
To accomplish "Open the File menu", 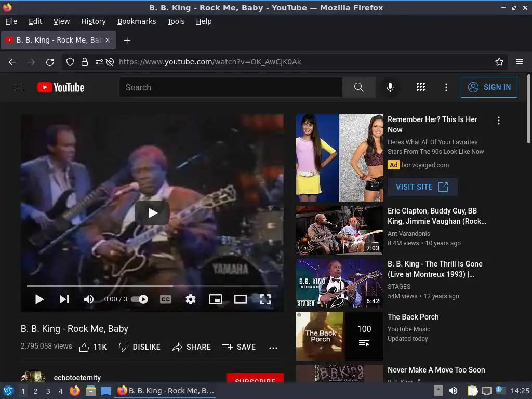I will click(11, 21).
